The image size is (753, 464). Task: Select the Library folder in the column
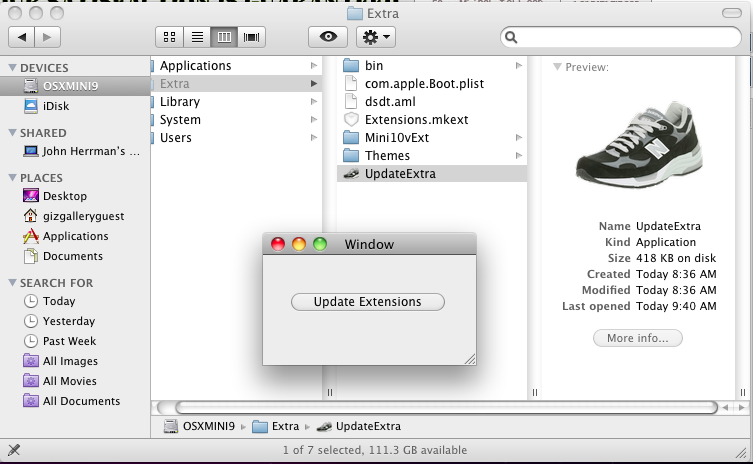click(x=236, y=101)
